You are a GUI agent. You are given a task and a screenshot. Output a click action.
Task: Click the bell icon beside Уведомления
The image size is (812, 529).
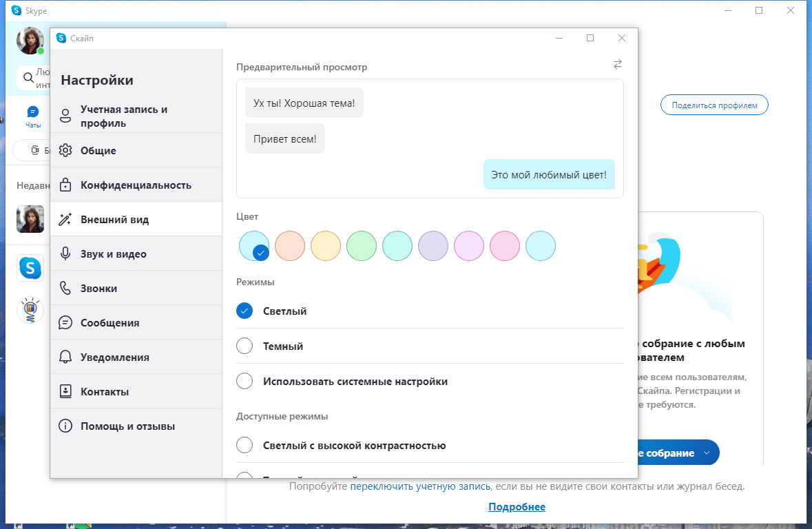coord(65,357)
